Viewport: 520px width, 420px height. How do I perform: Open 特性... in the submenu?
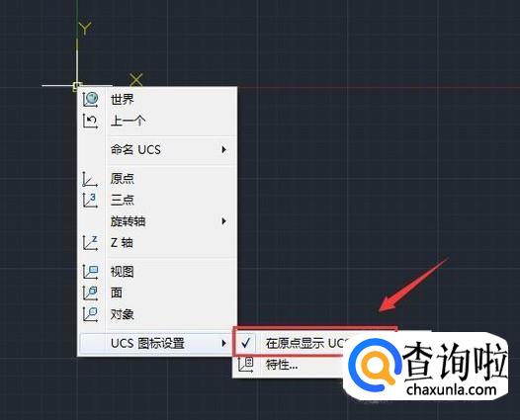point(282,365)
